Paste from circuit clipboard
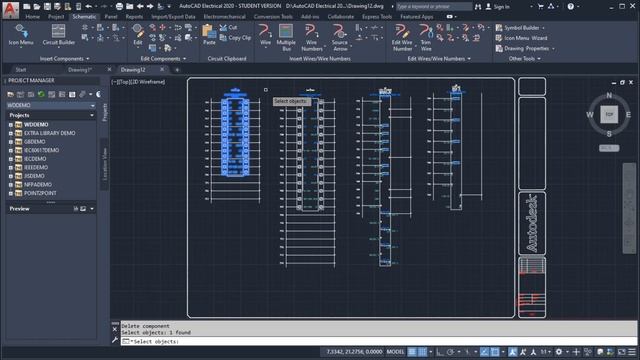Screen dimensions: 640x360 tap(209, 35)
